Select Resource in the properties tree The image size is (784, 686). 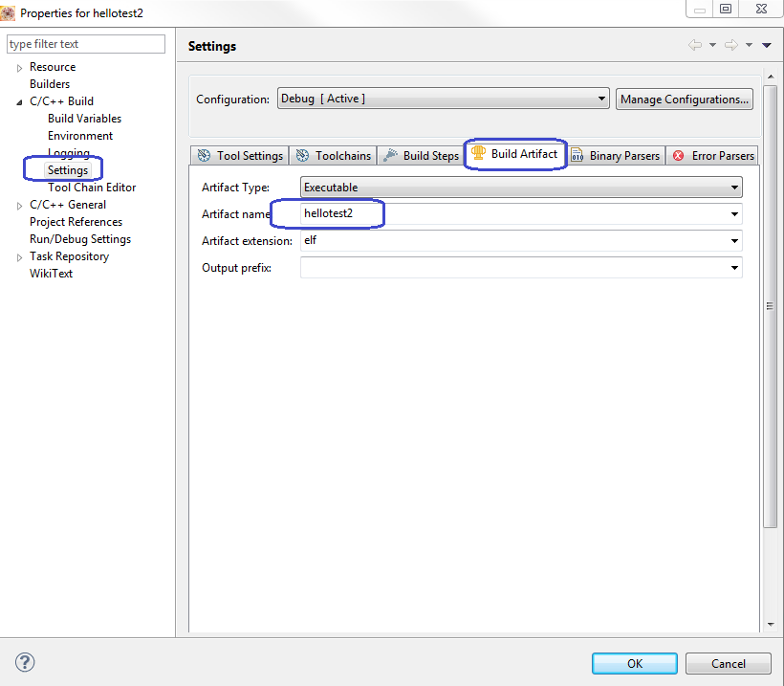(x=53, y=67)
